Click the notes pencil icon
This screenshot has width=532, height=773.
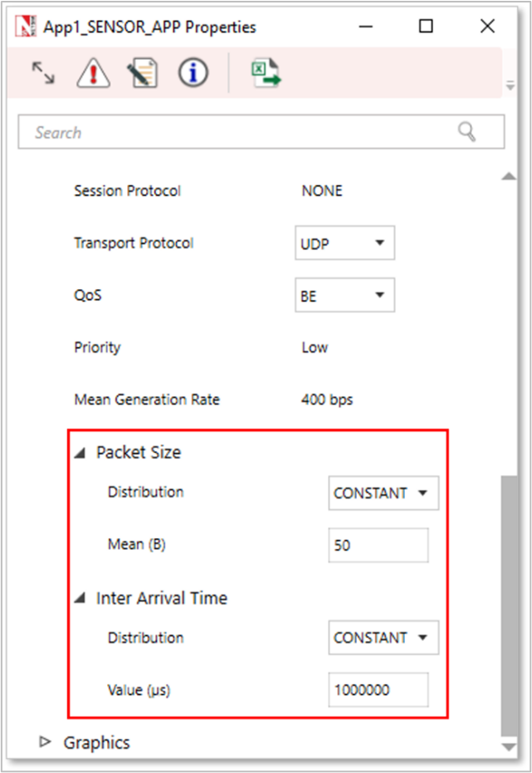143,73
